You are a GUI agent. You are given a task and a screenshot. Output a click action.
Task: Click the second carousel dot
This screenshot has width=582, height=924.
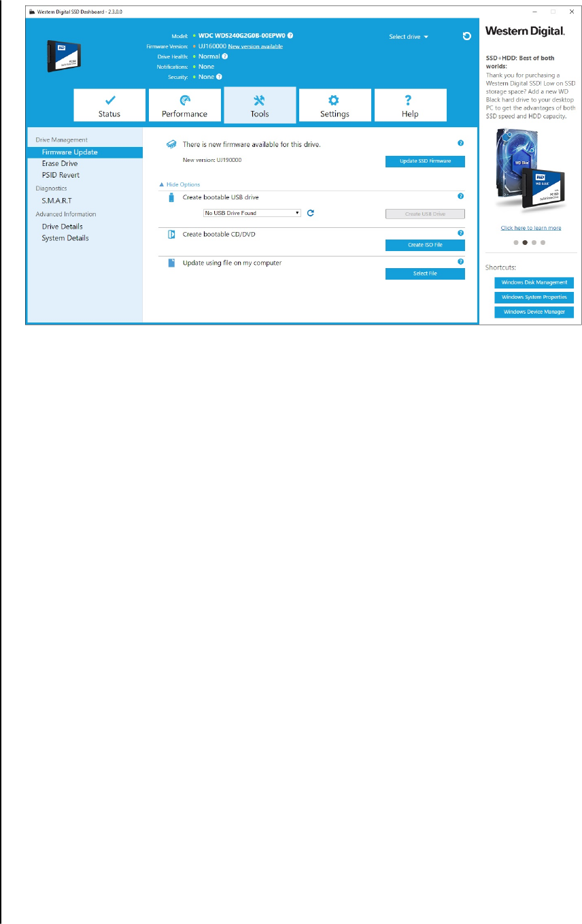(525, 242)
